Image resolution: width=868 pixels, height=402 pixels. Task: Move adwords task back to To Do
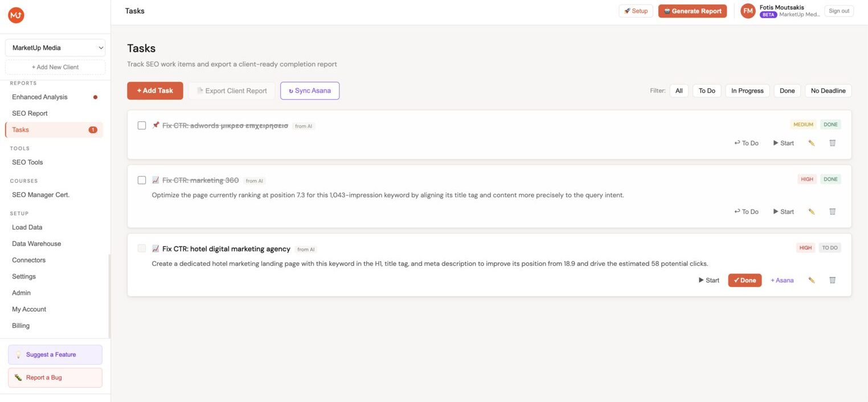(x=747, y=143)
